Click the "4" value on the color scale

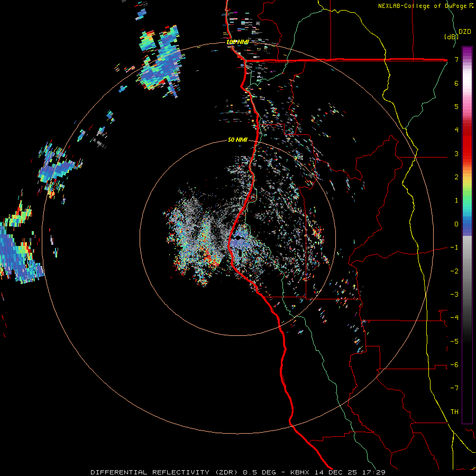(456, 130)
